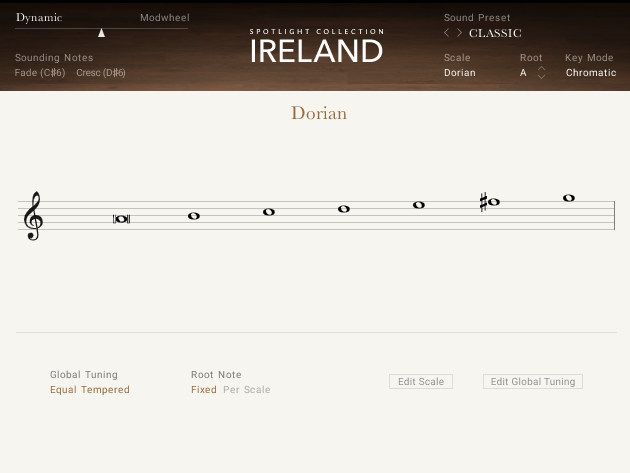Click the Dynamic label
This screenshot has height=473, width=630.
click(x=39, y=18)
